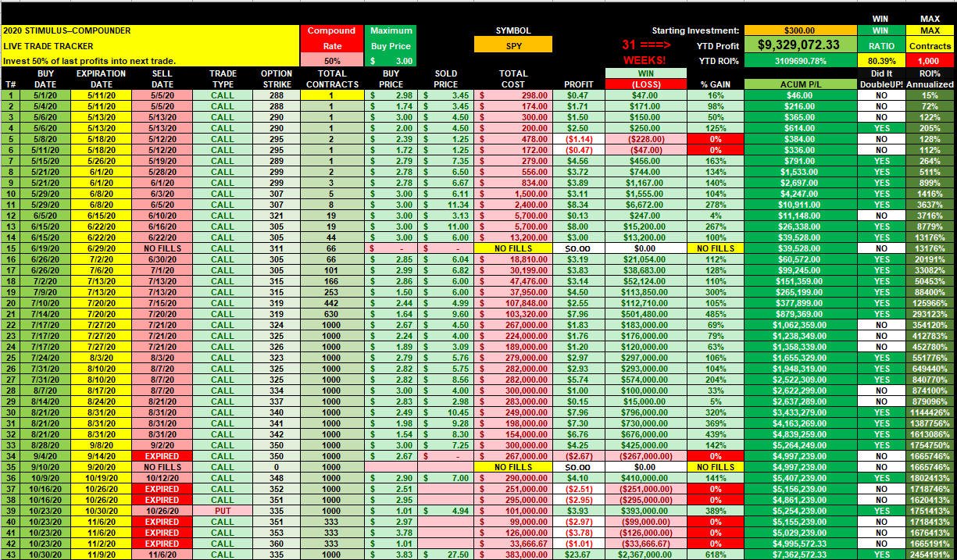Click the $300.00 starting investment cell
This screenshot has width=957, height=560.
(800, 30)
